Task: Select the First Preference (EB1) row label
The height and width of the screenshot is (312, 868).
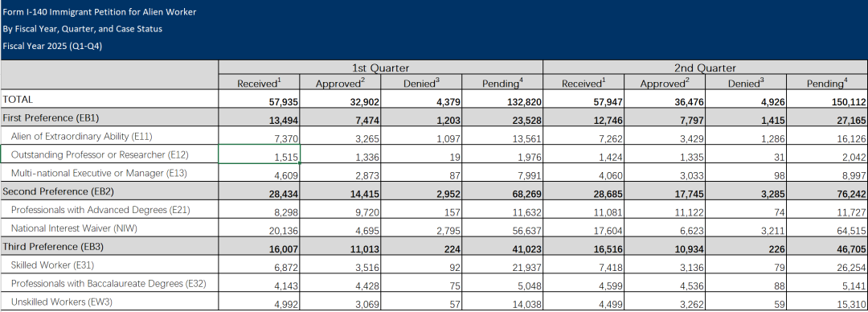Action: (109, 118)
